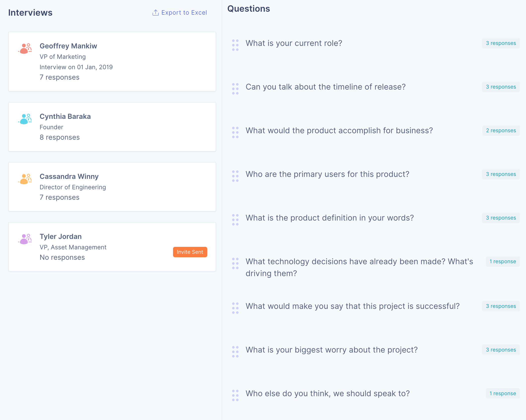
Task: Click the export upload icon
Action: (155, 13)
